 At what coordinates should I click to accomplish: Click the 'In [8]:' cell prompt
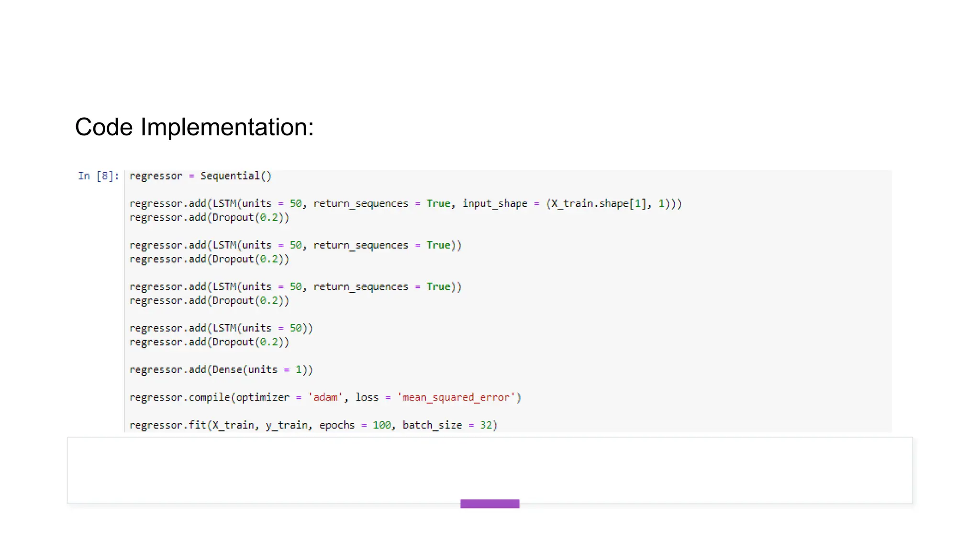tap(98, 176)
